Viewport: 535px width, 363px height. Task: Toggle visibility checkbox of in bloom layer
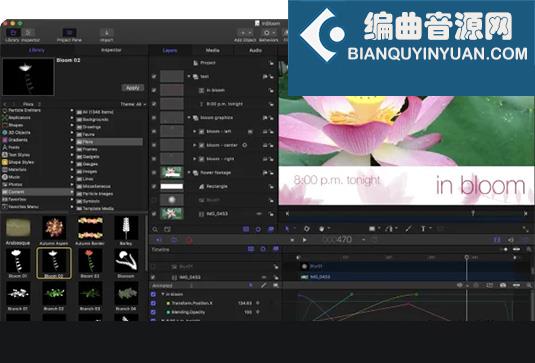[154, 90]
